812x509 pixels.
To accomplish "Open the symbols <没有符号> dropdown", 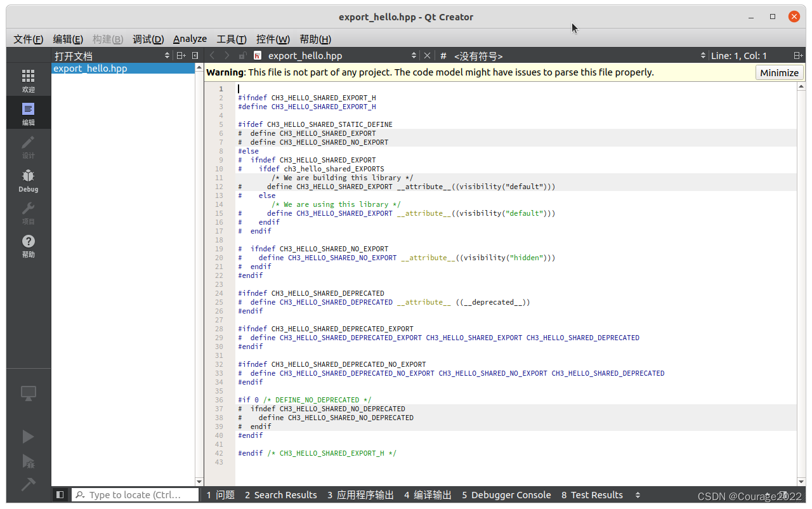I will [703, 56].
